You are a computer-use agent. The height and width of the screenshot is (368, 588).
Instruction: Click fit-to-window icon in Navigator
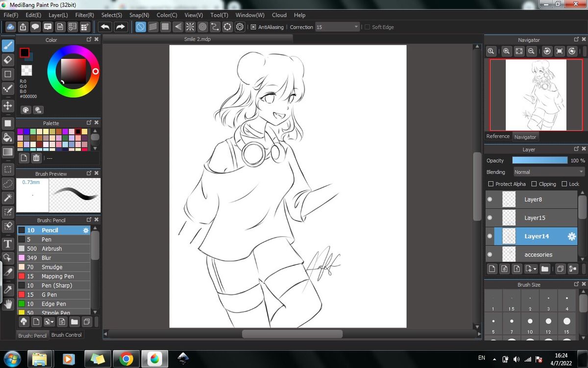519,51
